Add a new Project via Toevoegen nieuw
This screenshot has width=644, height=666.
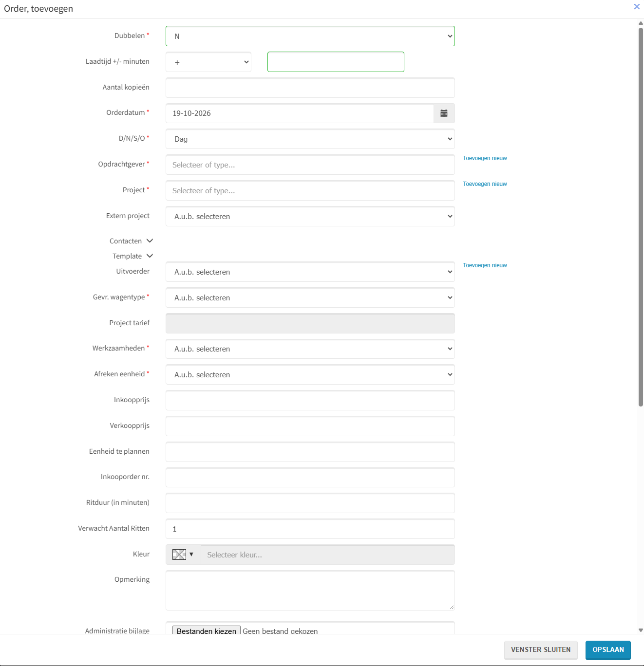(485, 184)
